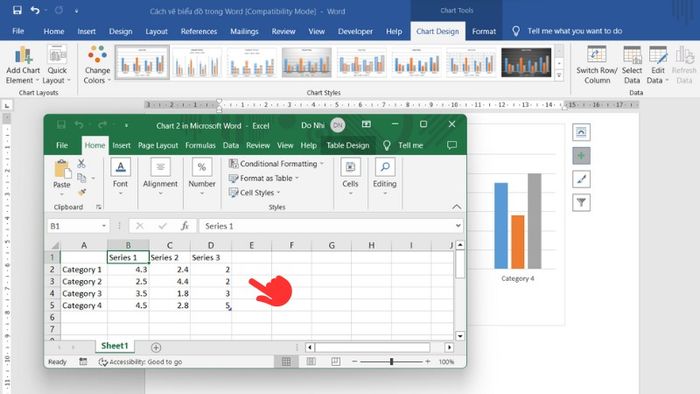
Task: Select Normal view button in status bar
Action: (x=286, y=361)
